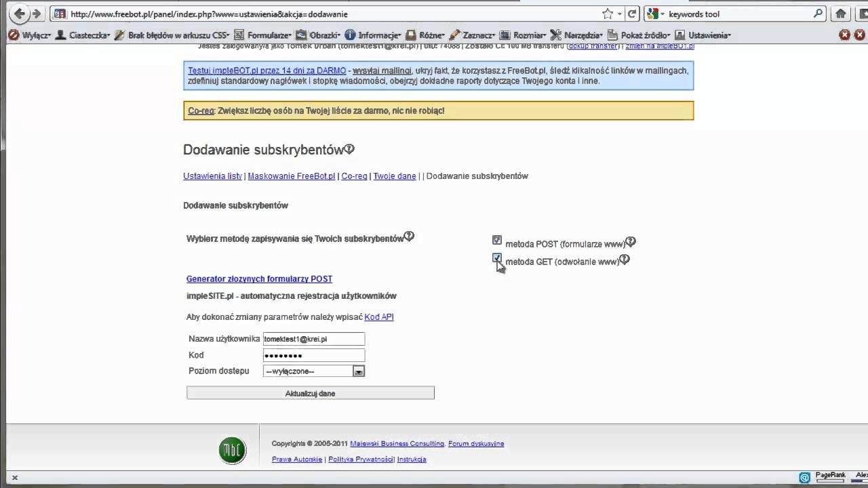Click the help icon next to Dodawanie subskrybentów heading

(349, 149)
